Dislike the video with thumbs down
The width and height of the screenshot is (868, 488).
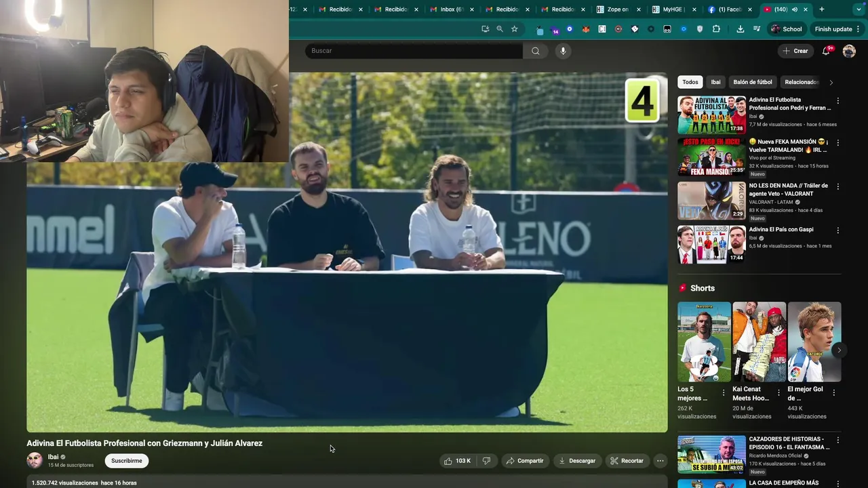486,461
